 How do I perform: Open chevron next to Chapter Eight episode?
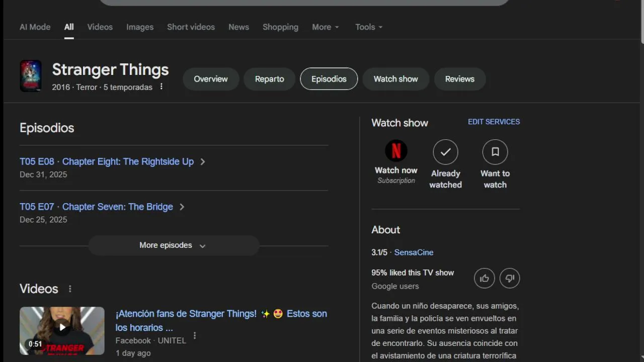pyautogui.click(x=202, y=162)
